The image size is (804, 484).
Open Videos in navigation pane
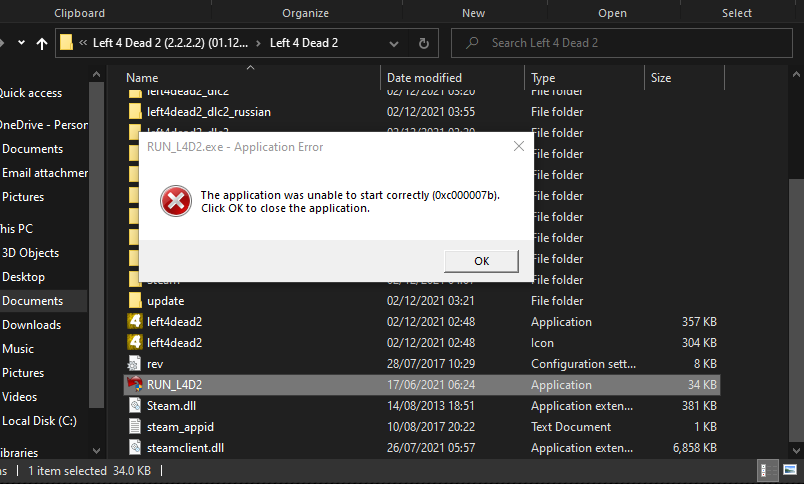coord(19,397)
